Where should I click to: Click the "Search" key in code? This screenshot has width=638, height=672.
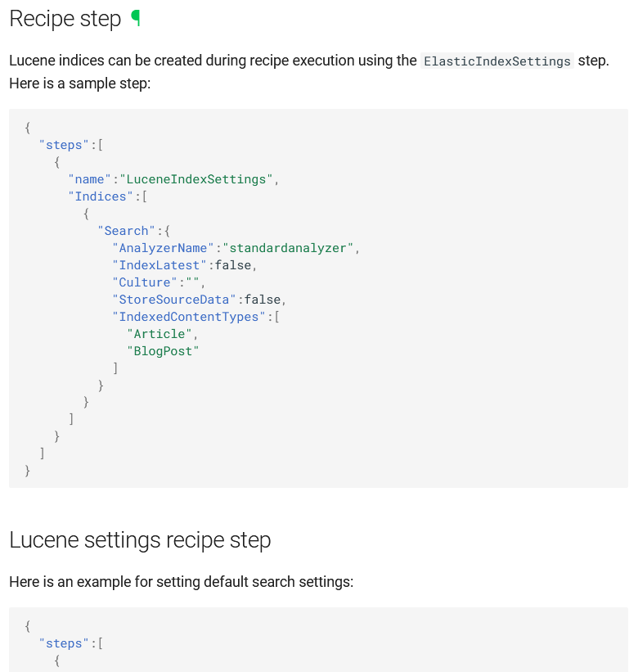point(126,231)
